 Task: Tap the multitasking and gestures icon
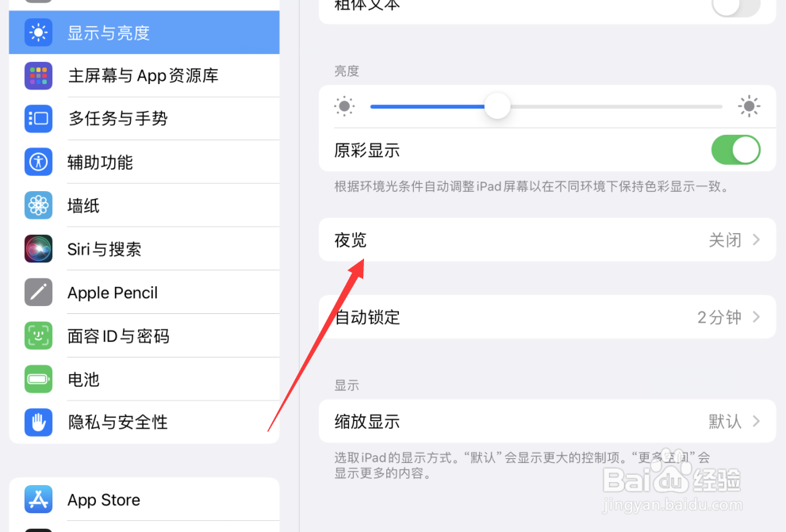click(x=39, y=119)
